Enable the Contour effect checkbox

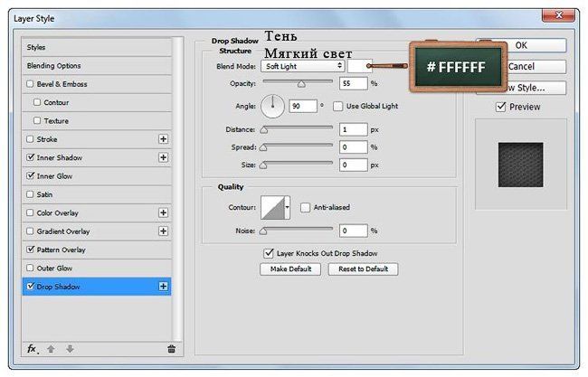click(x=37, y=102)
